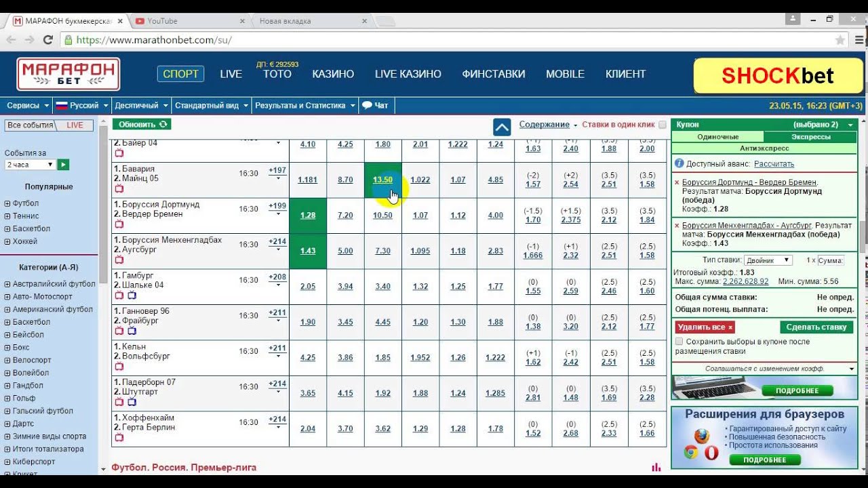
Task: Click the pink TV icon under Ганновер 96 – Фрайбург
Action: pyautogui.click(x=119, y=331)
